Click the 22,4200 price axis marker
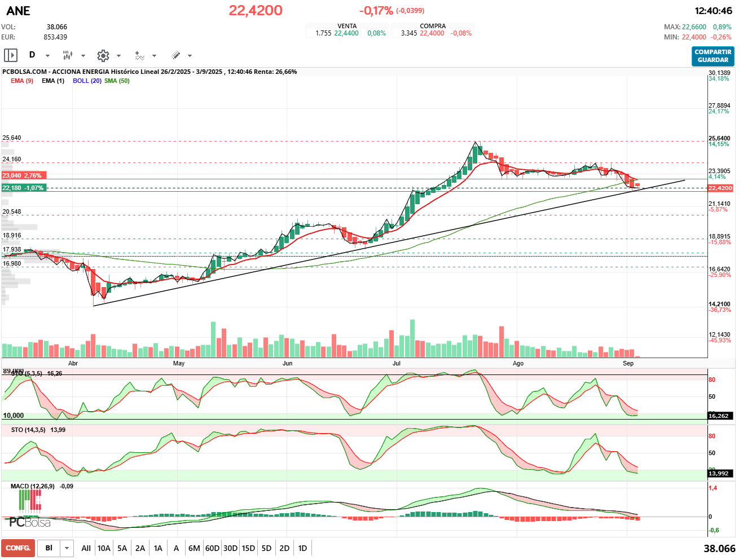 point(720,188)
